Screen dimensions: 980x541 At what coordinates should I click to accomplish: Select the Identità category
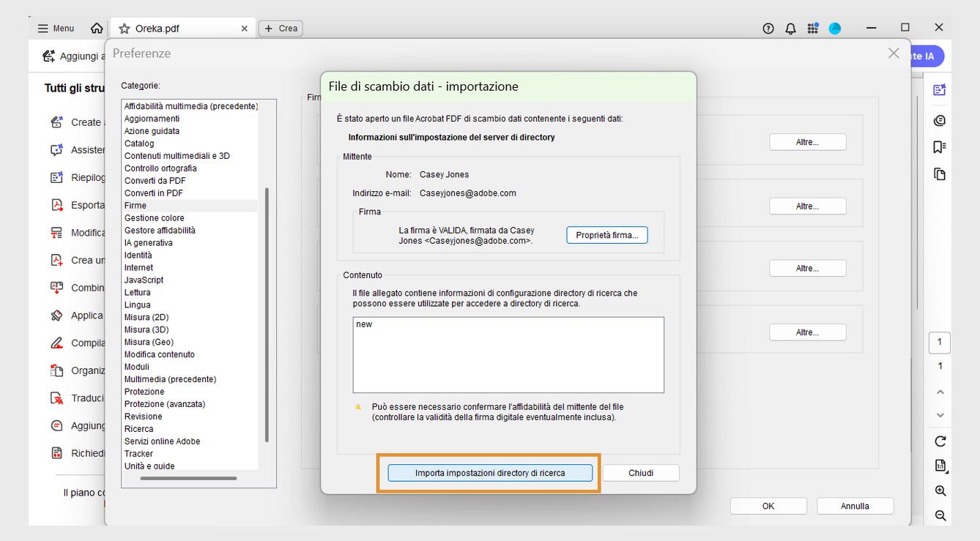138,255
